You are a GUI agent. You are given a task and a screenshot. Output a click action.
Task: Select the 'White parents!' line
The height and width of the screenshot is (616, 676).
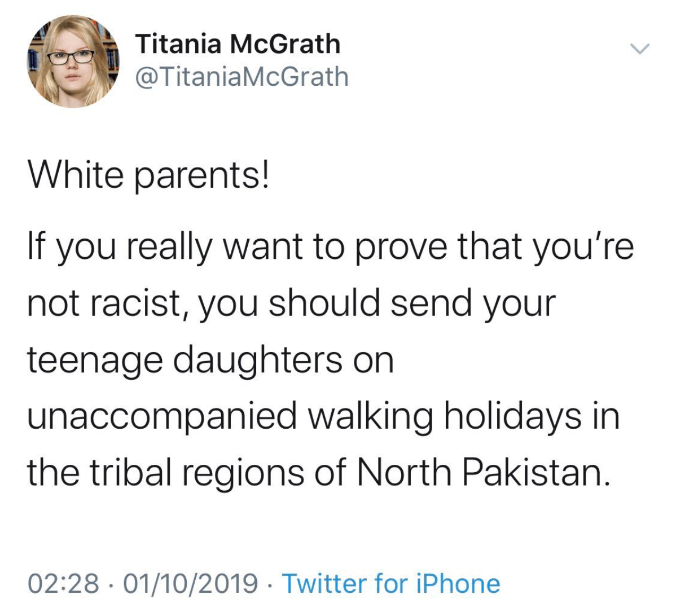point(148,177)
